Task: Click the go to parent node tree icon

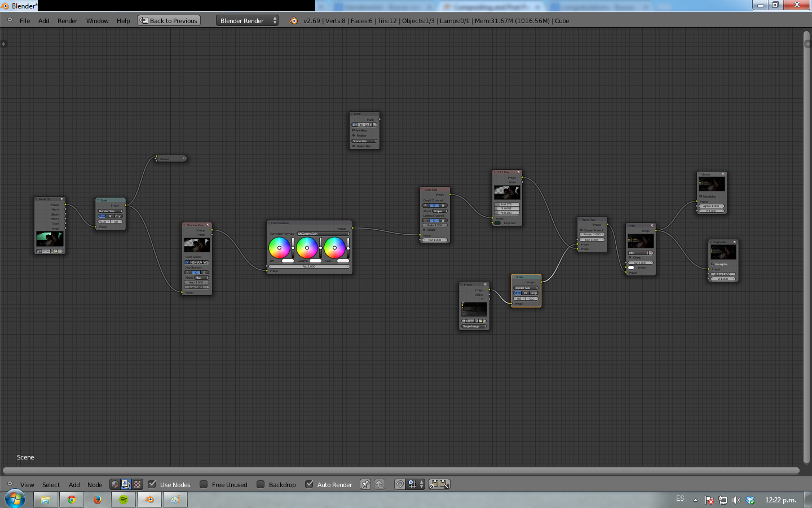Action: tap(379, 484)
